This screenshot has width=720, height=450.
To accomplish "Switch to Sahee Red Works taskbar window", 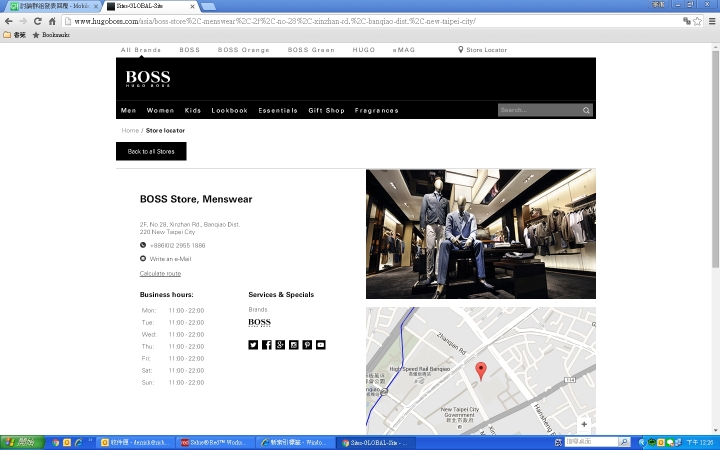I will [214, 443].
